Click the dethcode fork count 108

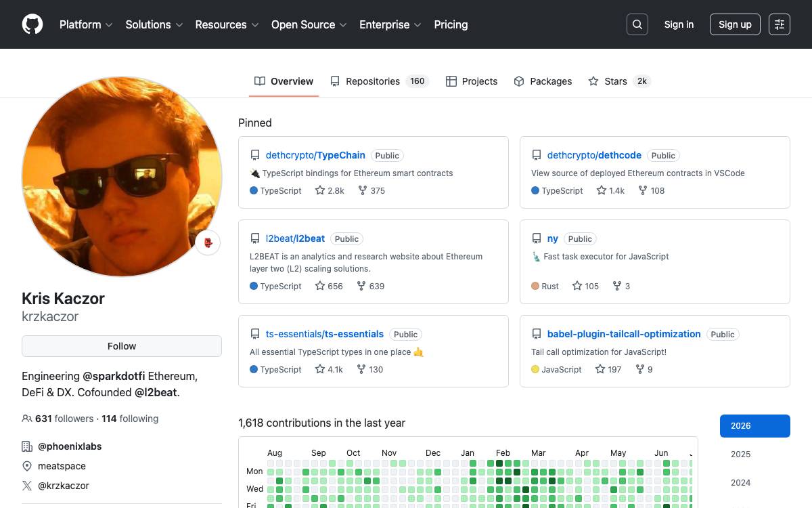(651, 190)
